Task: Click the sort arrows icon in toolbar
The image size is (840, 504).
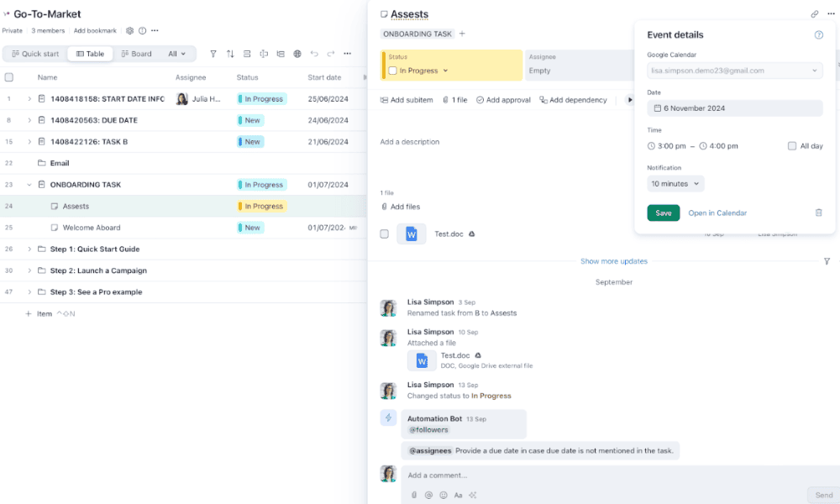Action: pos(230,54)
